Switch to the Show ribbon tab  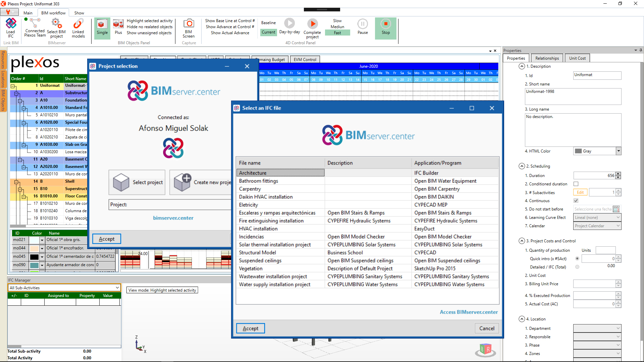[79, 13]
